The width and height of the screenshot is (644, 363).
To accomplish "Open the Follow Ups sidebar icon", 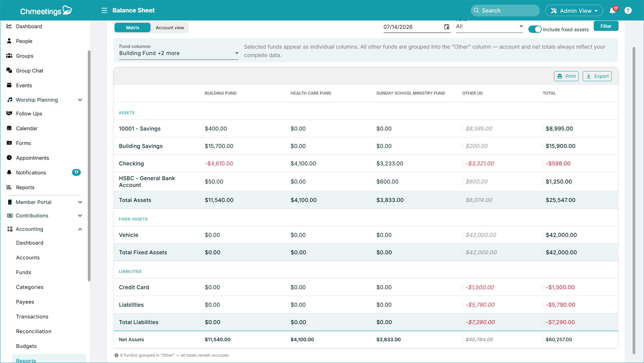I will click(x=9, y=113).
